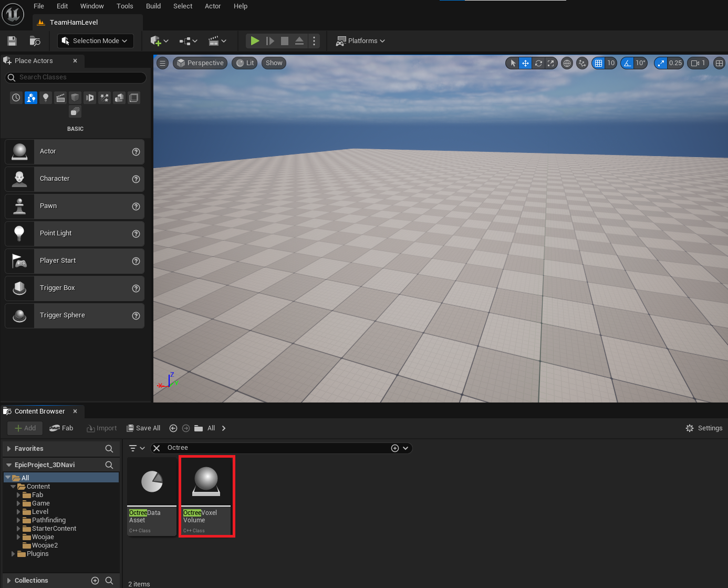Expand the Pathfinding folder
The width and height of the screenshot is (728, 588).
(18, 520)
